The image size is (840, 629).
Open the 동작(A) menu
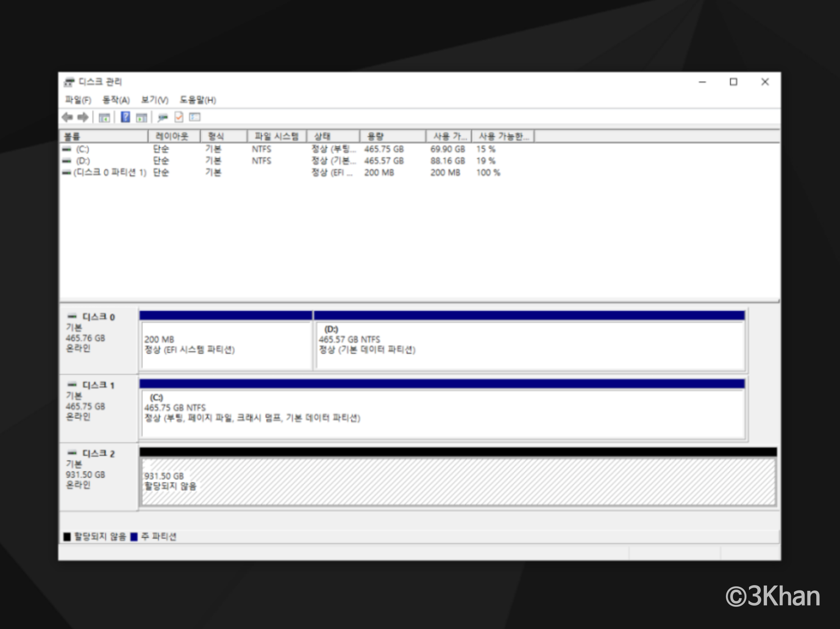pyautogui.click(x=116, y=100)
